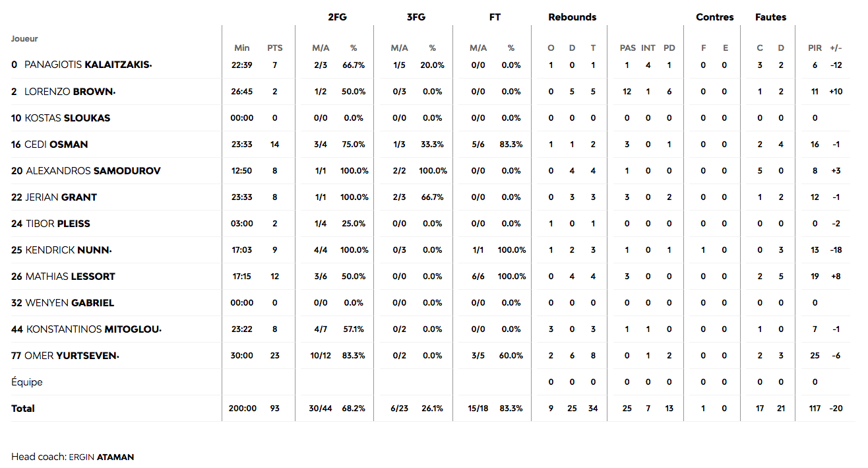
Task: Open Panagiotis Kalaitzakis player profile
Action: [87, 65]
